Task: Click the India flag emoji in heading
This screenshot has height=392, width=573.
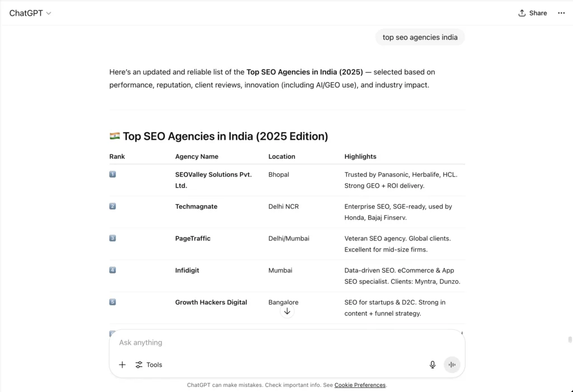Action: pyautogui.click(x=114, y=136)
